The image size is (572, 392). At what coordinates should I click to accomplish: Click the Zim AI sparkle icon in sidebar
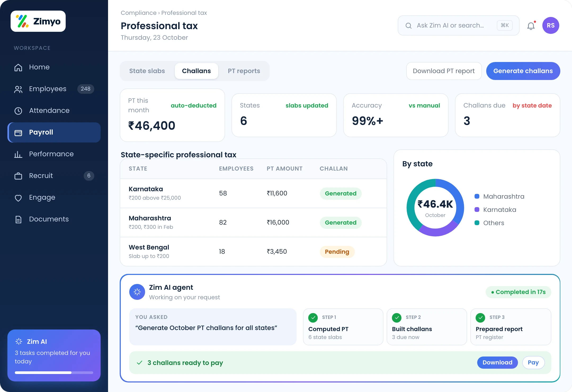19,341
